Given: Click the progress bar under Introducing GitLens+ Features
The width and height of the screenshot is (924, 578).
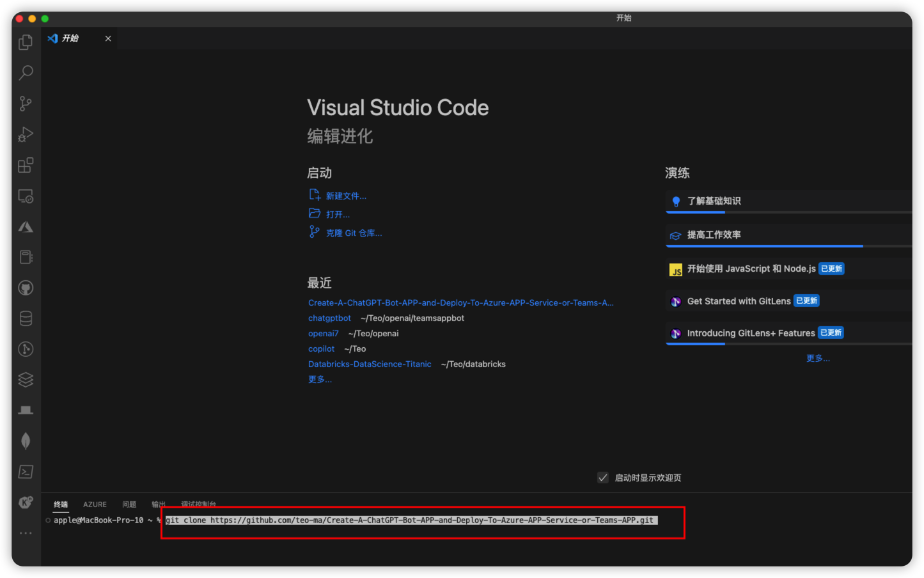Looking at the screenshot, I should (x=788, y=344).
